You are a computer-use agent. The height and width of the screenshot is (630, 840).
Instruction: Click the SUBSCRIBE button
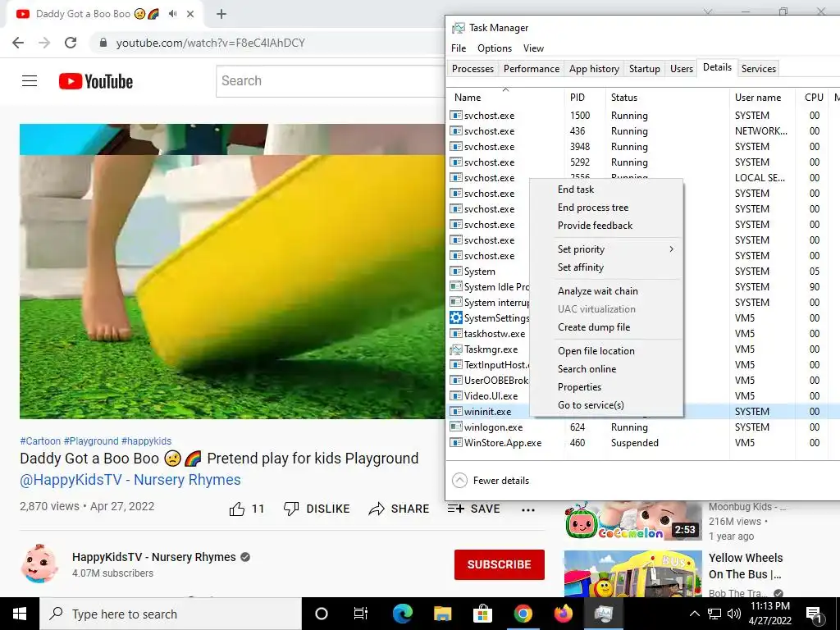(500, 564)
